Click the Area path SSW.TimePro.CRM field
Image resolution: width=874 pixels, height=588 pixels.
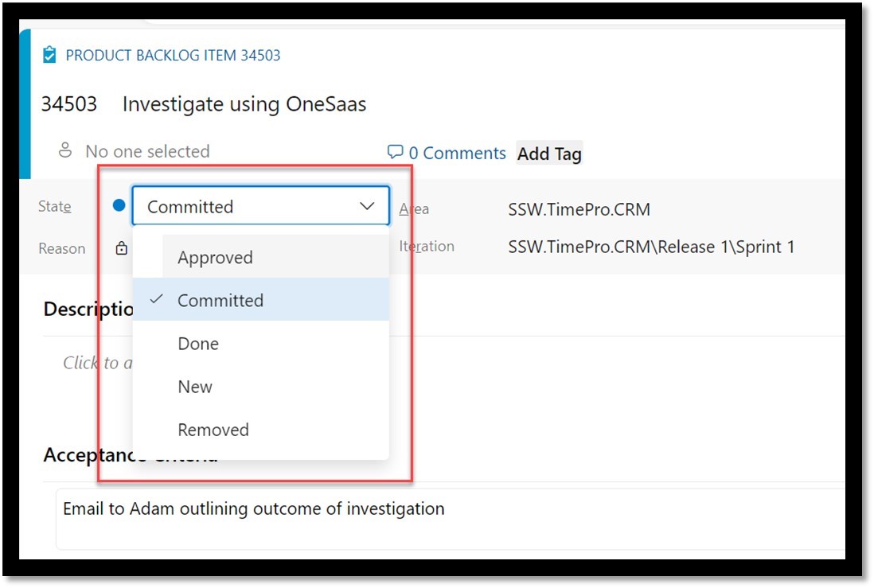point(579,210)
